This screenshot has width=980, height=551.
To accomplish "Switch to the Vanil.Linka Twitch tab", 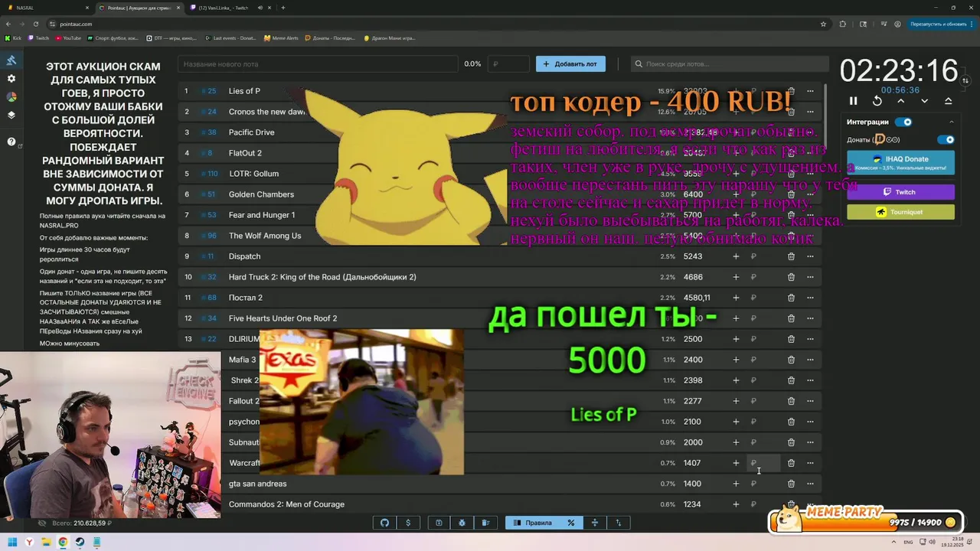I will (x=228, y=8).
